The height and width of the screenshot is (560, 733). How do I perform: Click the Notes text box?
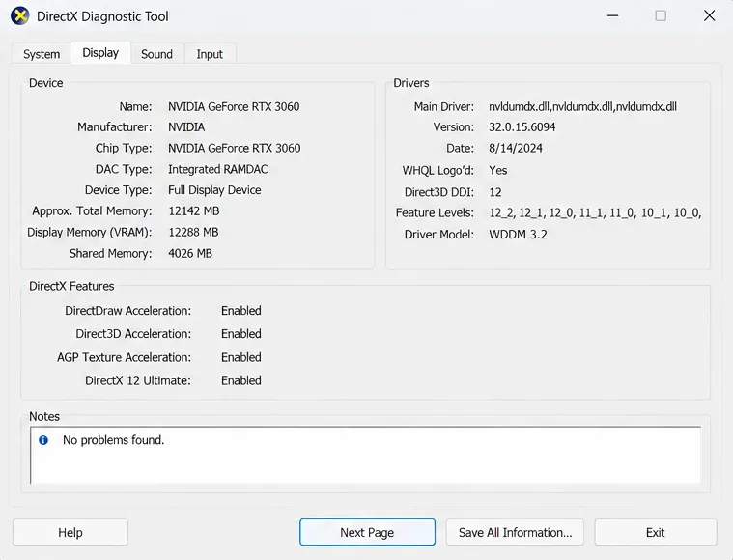point(366,455)
